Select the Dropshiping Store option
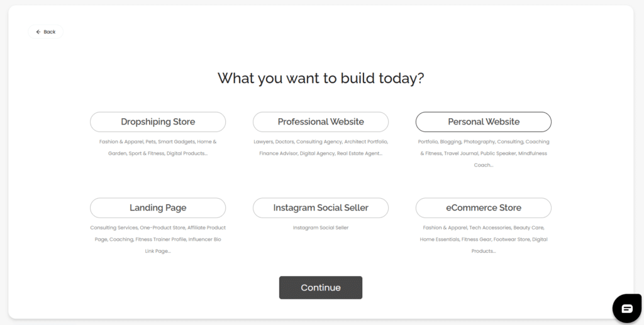 158,122
